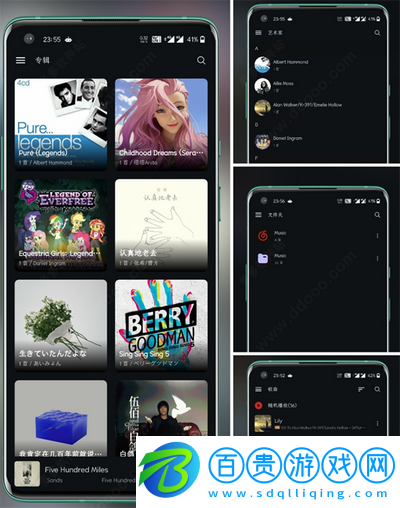This screenshot has height=508, width=400.
Task: Tap the 文件夹 screen title
Action: pyautogui.click(x=275, y=215)
